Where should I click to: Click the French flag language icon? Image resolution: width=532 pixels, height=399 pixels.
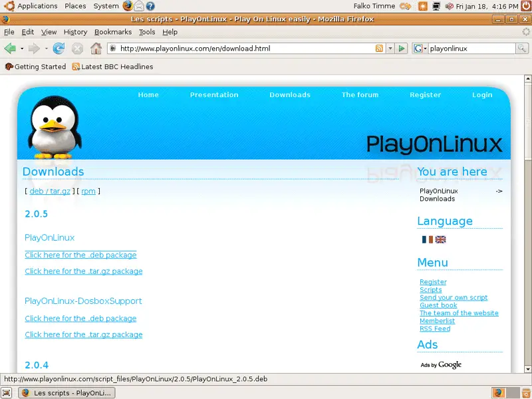coord(427,239)
